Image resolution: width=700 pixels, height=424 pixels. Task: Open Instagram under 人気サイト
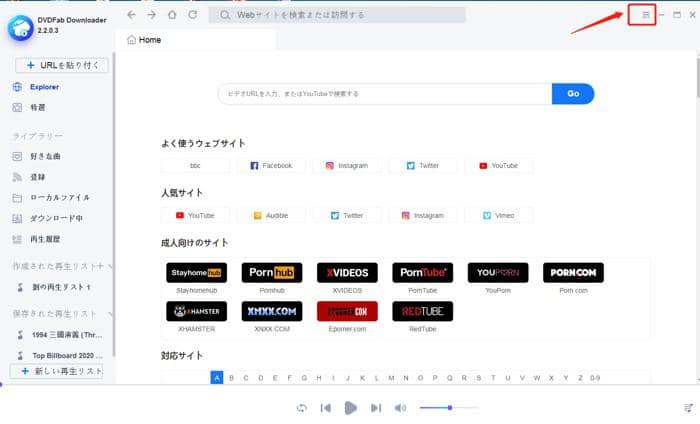tap(423, 216)
